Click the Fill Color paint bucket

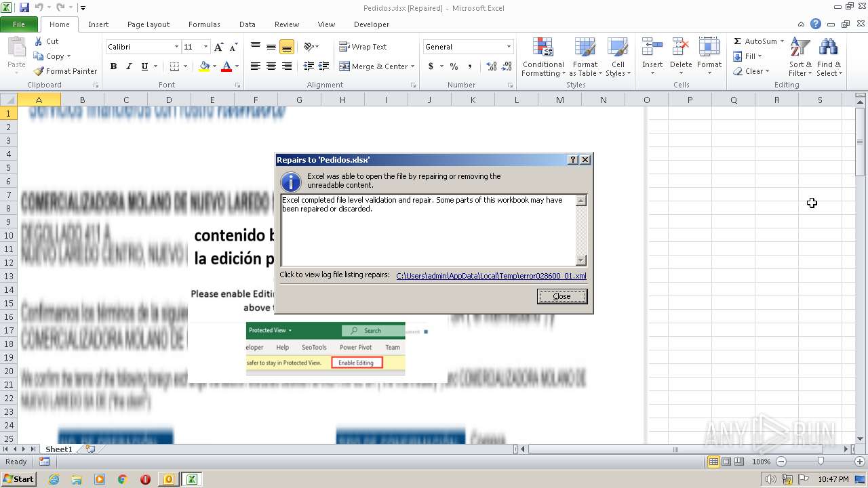pyautogui.click(x=204, y=66)
